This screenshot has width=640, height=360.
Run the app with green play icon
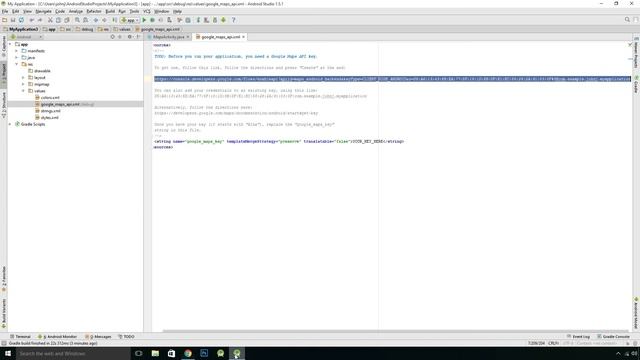[144, 20]
